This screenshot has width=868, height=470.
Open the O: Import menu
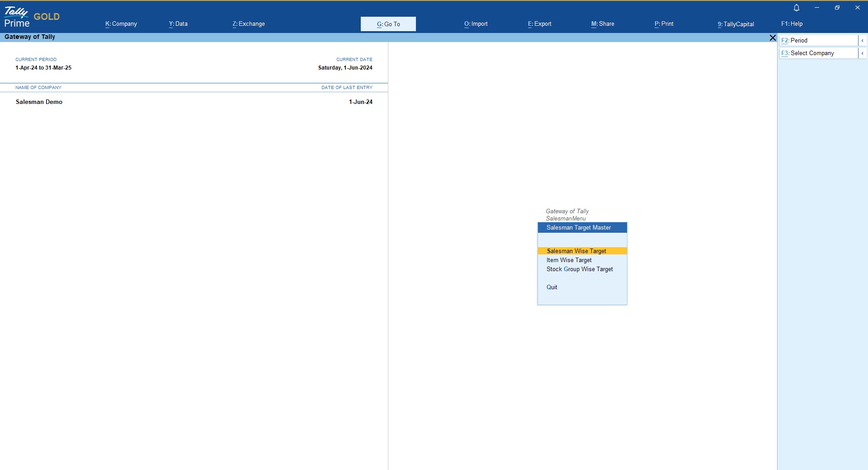click(x=476, y=24)
